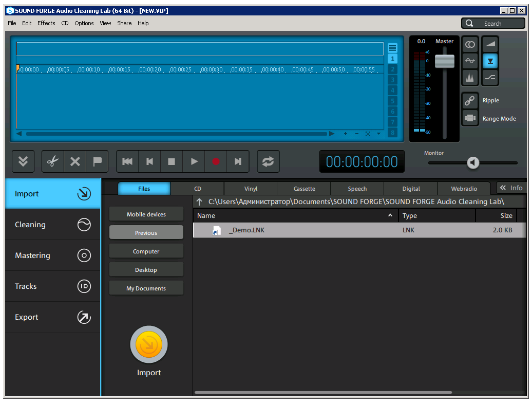Click the Monitor volume slider knob

[473, 163]
